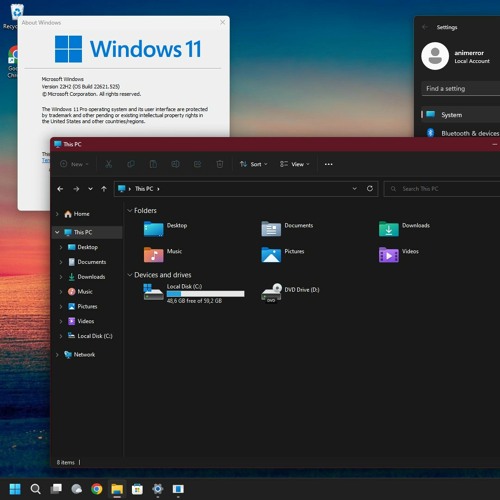Click the Copy icon in Explorer toolbar

[131, 164]
